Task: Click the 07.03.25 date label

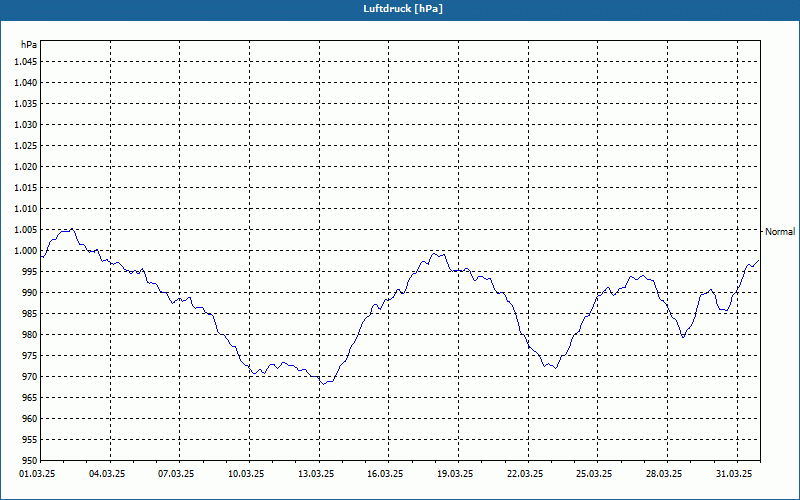Action: [177, 474]
